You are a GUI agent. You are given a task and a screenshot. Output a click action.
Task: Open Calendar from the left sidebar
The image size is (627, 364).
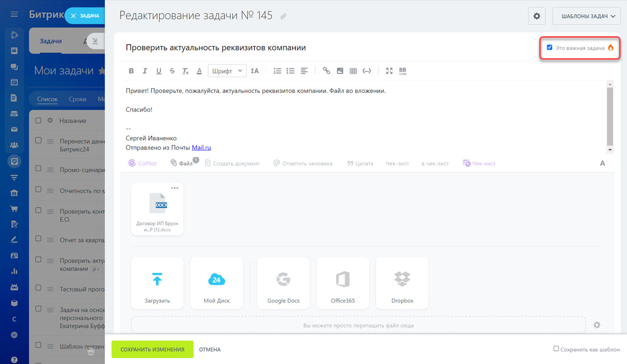click(x=14, y=82)
